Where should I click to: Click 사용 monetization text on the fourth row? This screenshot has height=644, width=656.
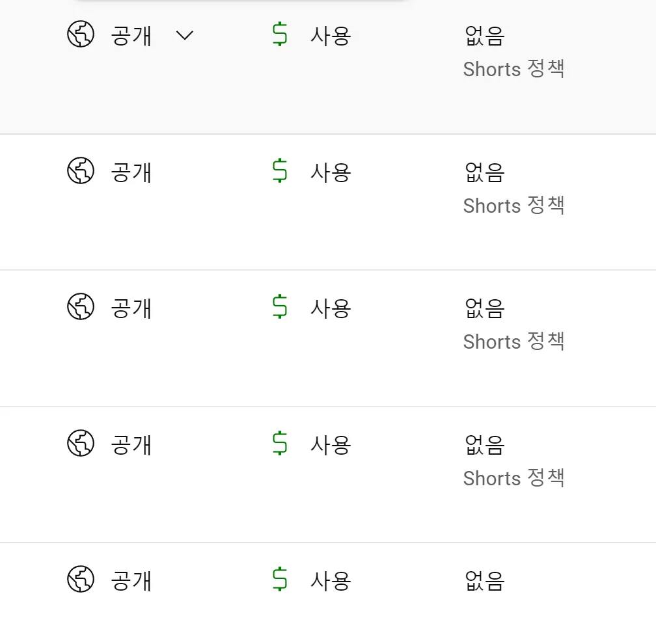point(329,445)
